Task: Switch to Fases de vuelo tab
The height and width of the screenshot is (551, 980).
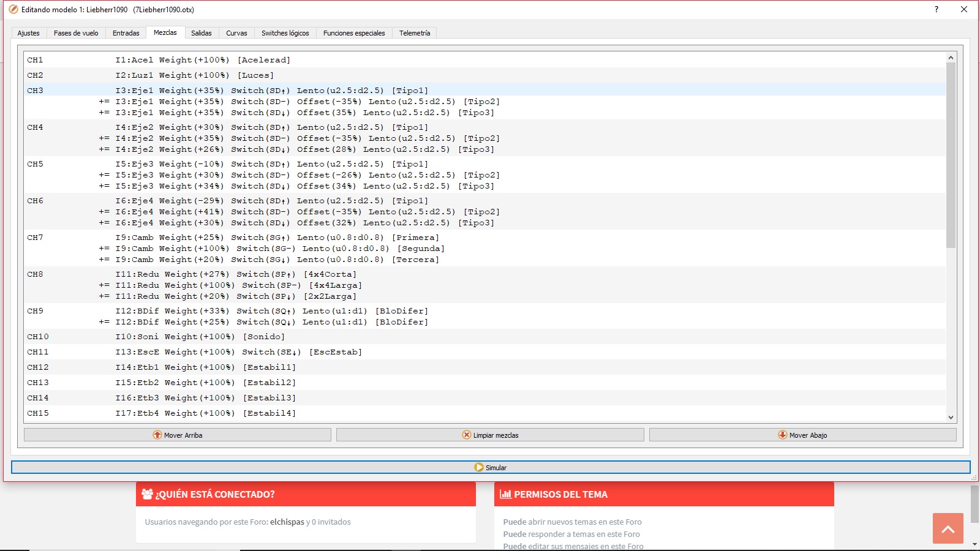Action: click(76, 33)
